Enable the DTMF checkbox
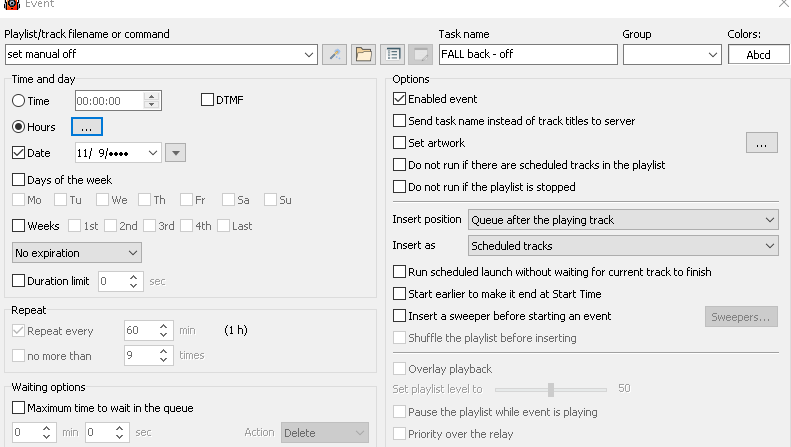 coord(208,100)
